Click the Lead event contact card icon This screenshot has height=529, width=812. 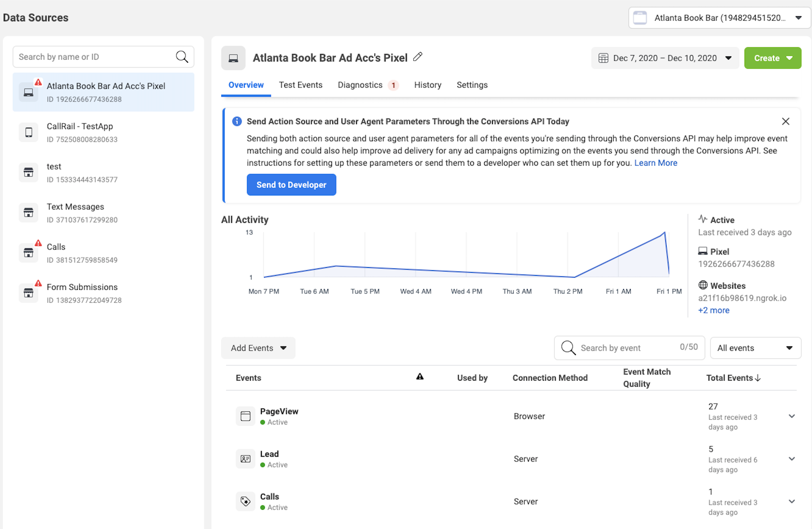click(245, 459)
